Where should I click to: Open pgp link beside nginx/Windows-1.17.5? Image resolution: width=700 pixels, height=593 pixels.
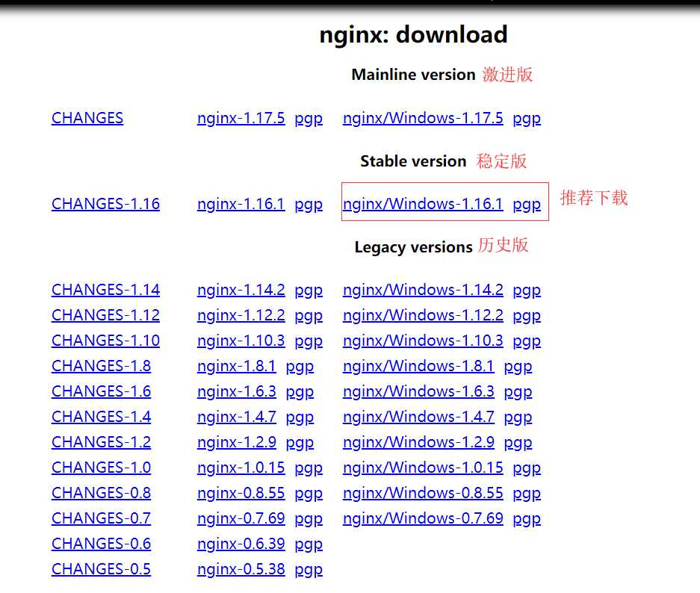[x=527, y=119]
